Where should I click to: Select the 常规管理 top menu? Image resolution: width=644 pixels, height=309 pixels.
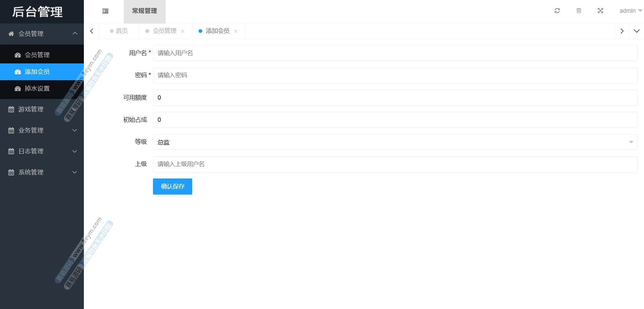click(145, 11)
